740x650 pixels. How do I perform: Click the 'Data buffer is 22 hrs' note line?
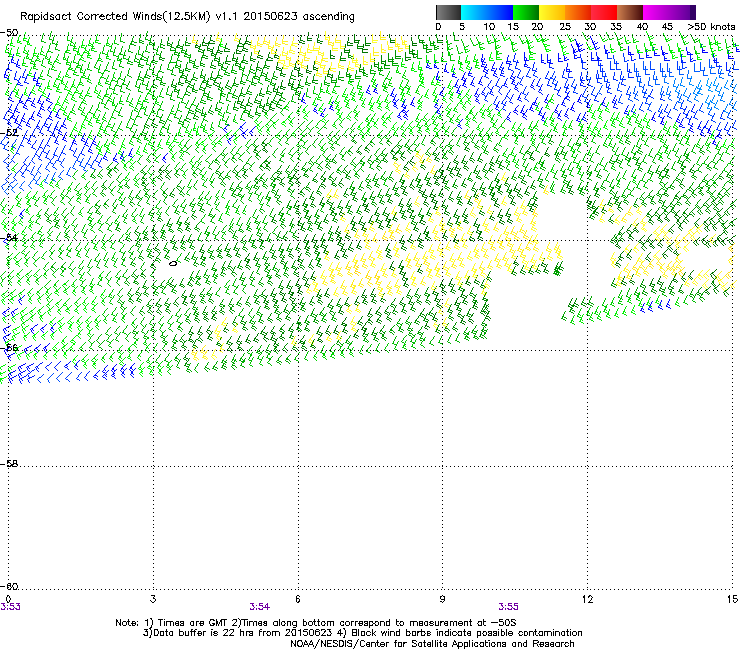pos(362,633)
